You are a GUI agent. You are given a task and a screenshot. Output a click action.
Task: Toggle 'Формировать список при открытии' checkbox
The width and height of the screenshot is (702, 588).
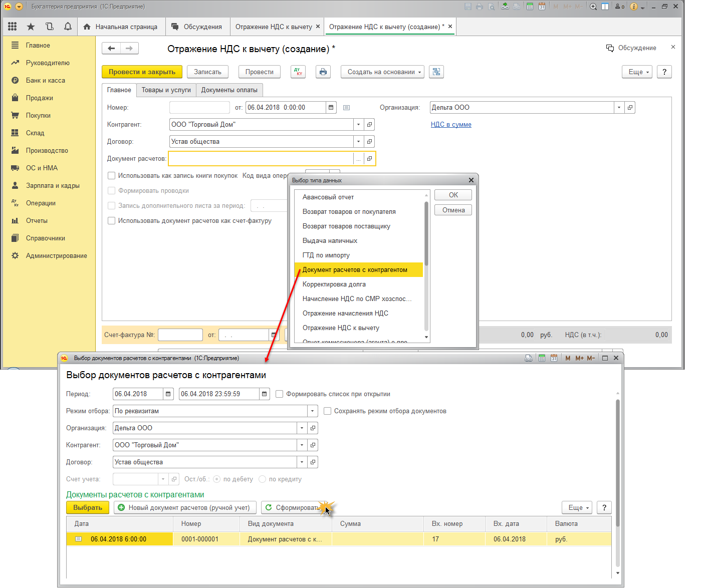[x=280, y=394]
